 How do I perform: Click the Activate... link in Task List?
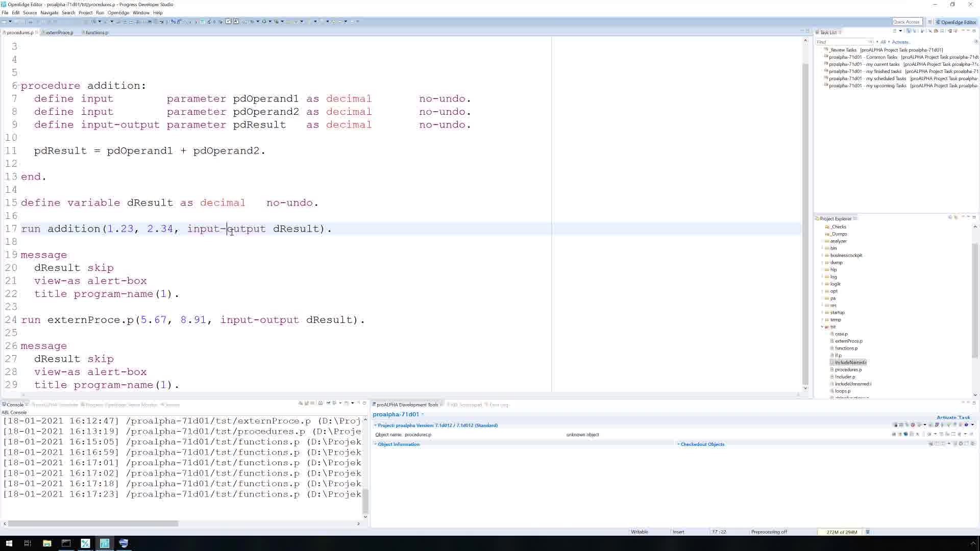[900, 42]
